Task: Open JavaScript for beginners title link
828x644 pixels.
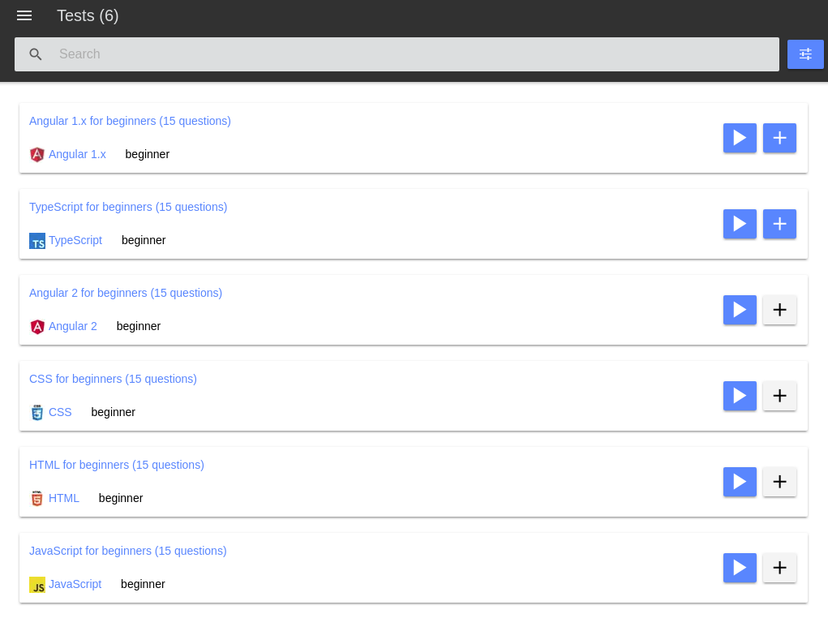Action: [x=128, y=551]
